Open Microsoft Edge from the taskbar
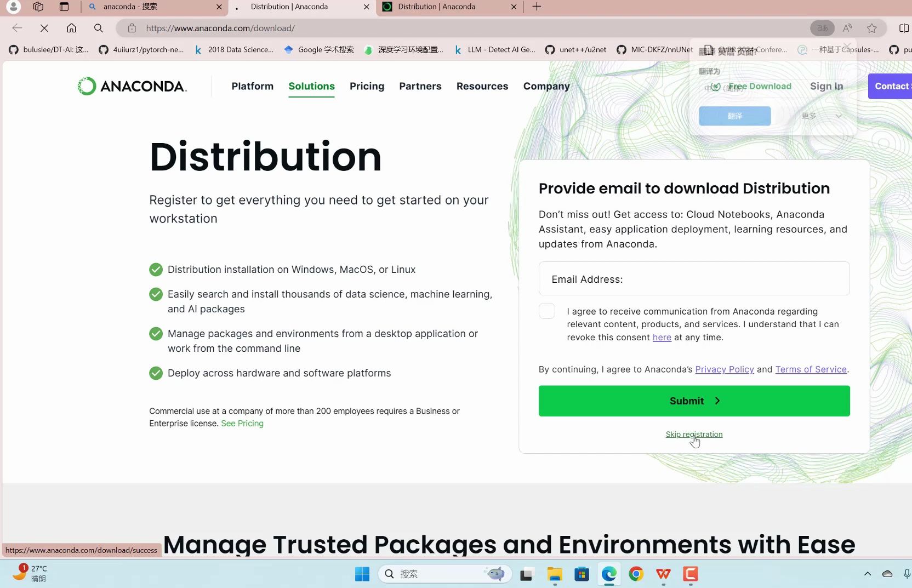 pos(609,574)
